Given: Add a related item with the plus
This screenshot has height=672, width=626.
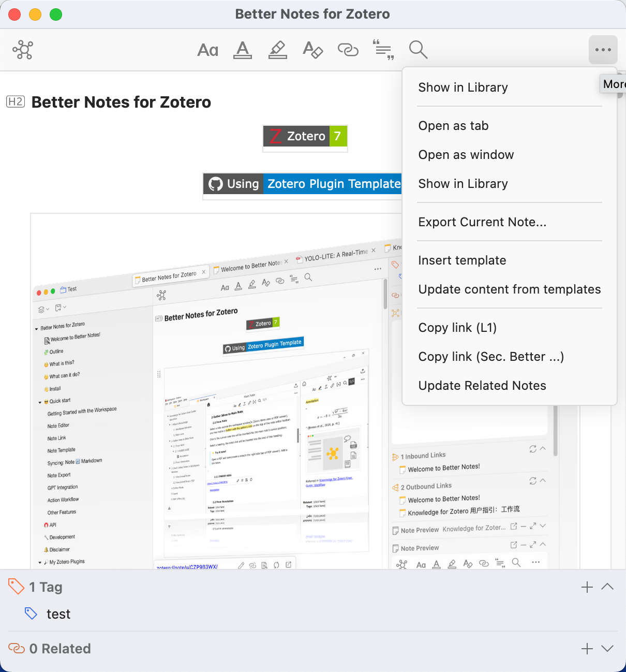Looking at the screenshot, I should [587, 649].
